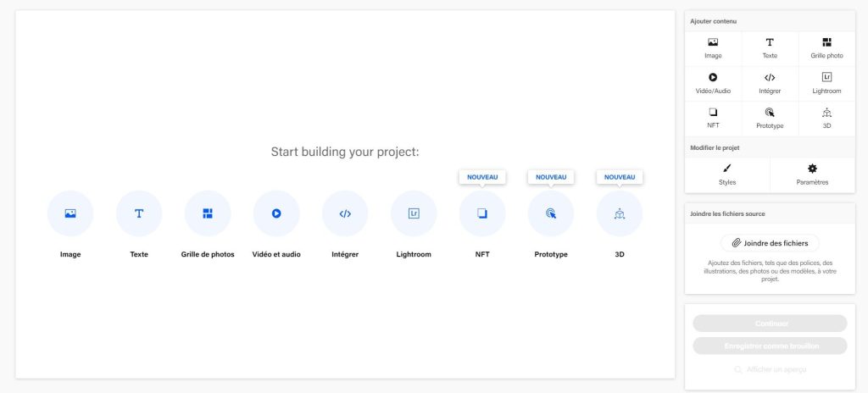The image size is (868, 393).
Task: Click Vidéo/Audio in the sidebar
Action: (713, 84)
